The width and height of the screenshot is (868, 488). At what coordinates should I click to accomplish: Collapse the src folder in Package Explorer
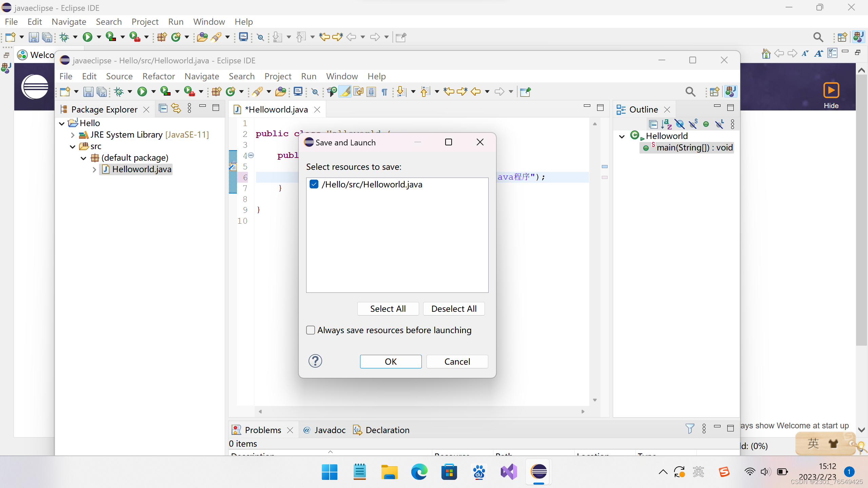tap(73, 146)
